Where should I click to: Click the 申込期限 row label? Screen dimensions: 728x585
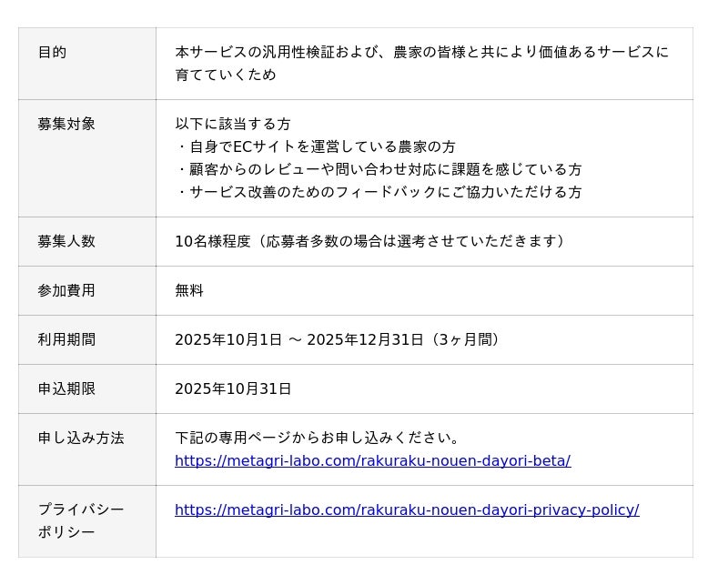point(66,389)
